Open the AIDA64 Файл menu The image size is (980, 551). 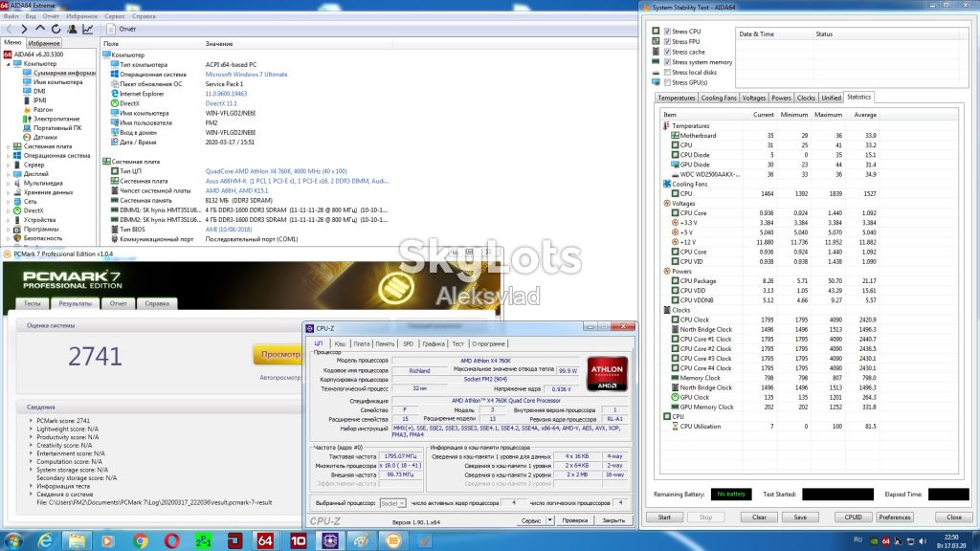coord(11,16)
